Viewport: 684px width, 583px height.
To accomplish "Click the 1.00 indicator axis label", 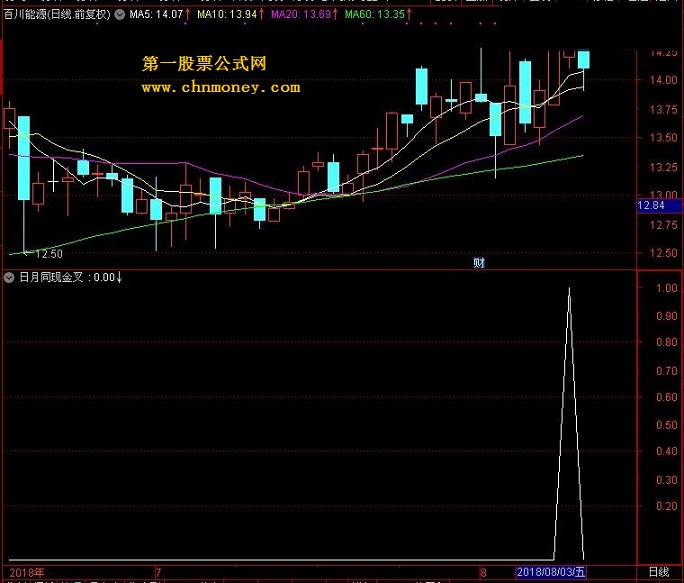I will (x=667, y=288).
